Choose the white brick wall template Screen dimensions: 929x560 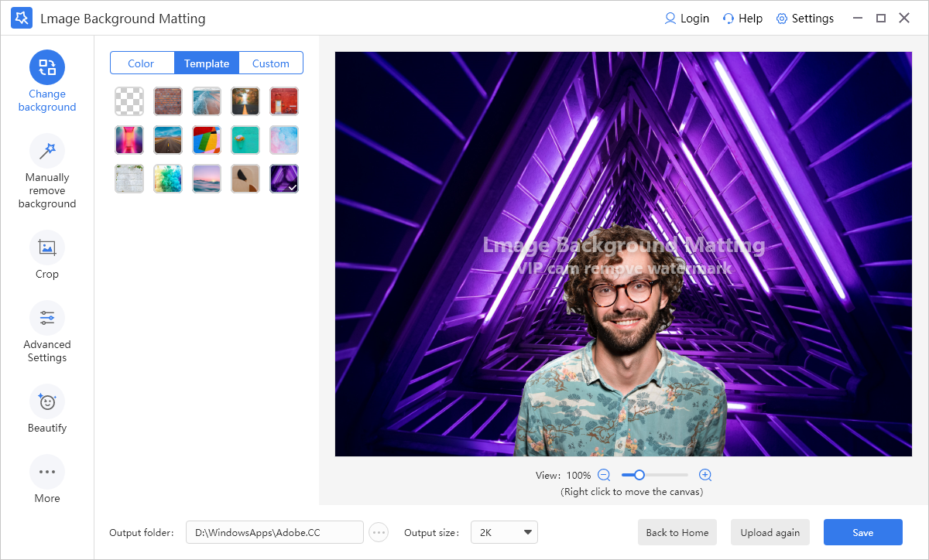[129, 179]
